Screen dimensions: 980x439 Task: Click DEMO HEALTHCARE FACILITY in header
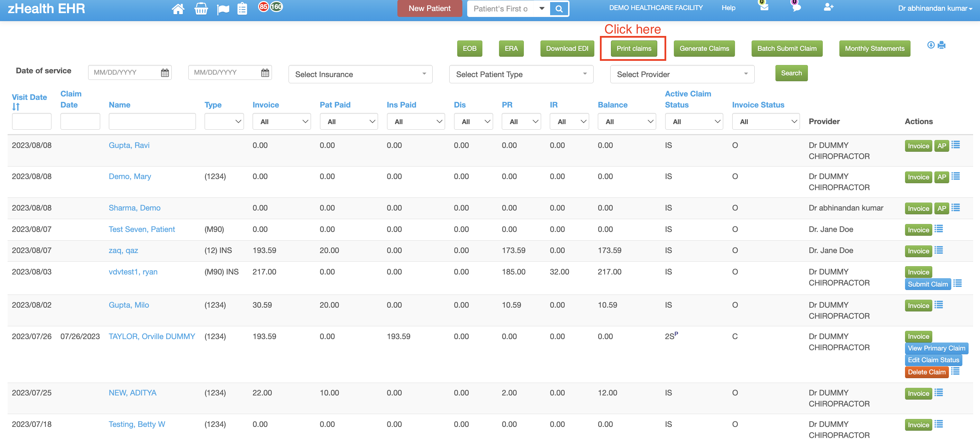[656, 8]
